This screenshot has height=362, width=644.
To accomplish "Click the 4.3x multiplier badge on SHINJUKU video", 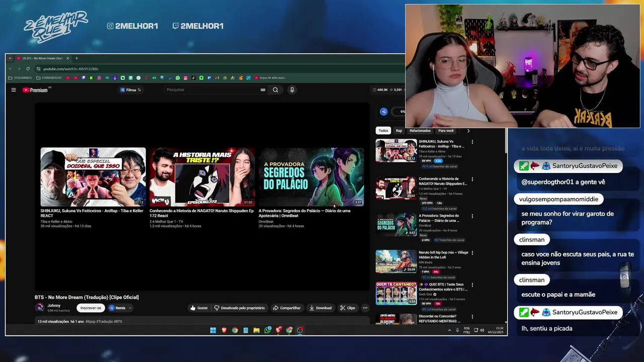I will 438,161.
